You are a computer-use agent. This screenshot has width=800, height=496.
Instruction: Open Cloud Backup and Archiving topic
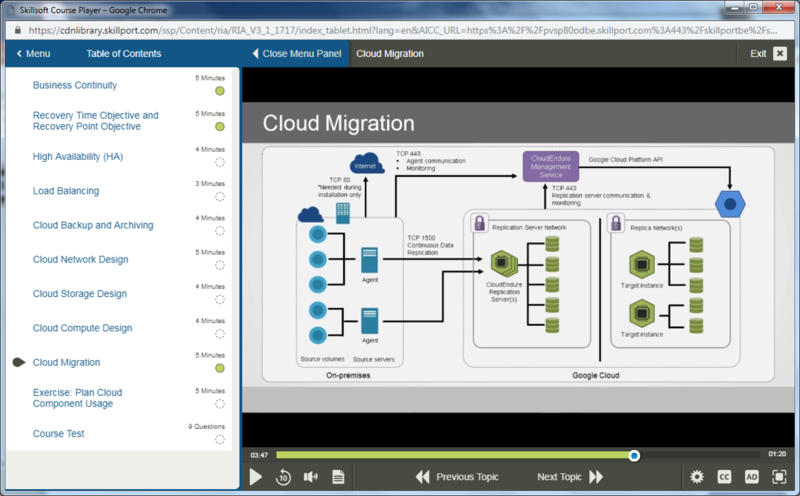pyautogui.click(x=93, y=225)
